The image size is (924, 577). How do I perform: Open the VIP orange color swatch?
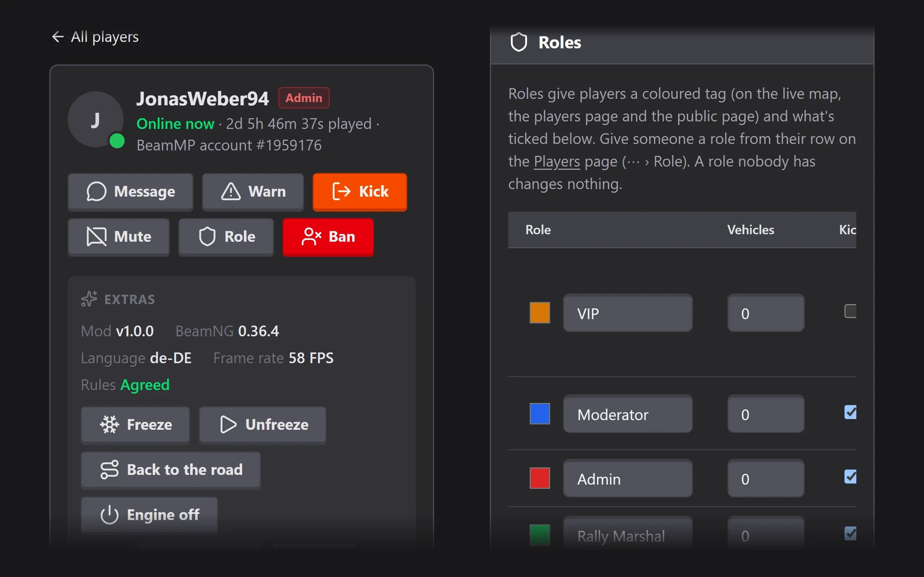[x=540, y=313]
